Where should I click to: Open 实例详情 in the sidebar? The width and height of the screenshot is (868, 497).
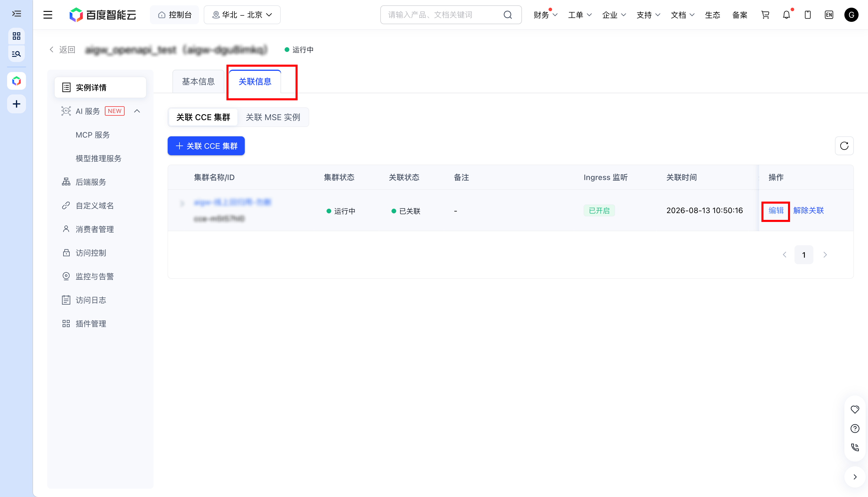tap(100, 87)
